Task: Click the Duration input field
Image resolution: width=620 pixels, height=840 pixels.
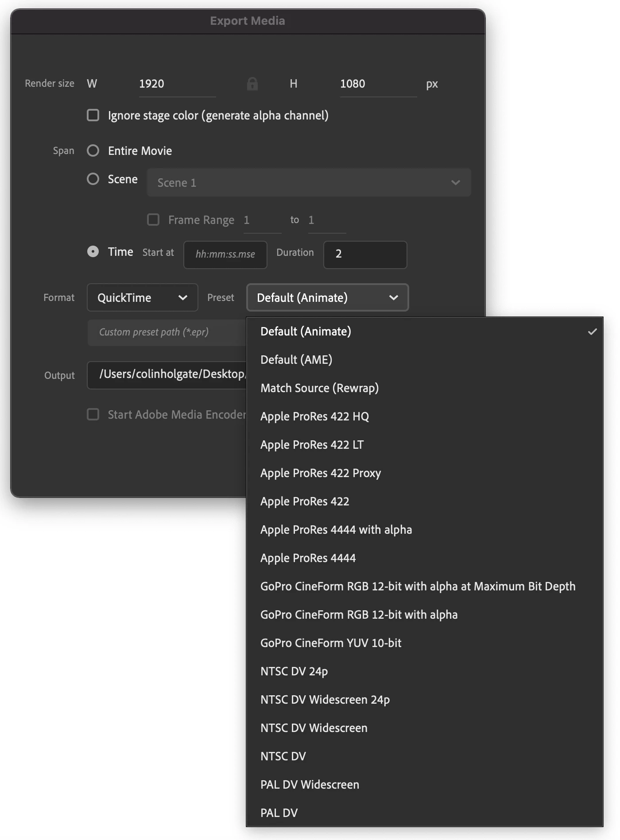Action: click(365, 254)
